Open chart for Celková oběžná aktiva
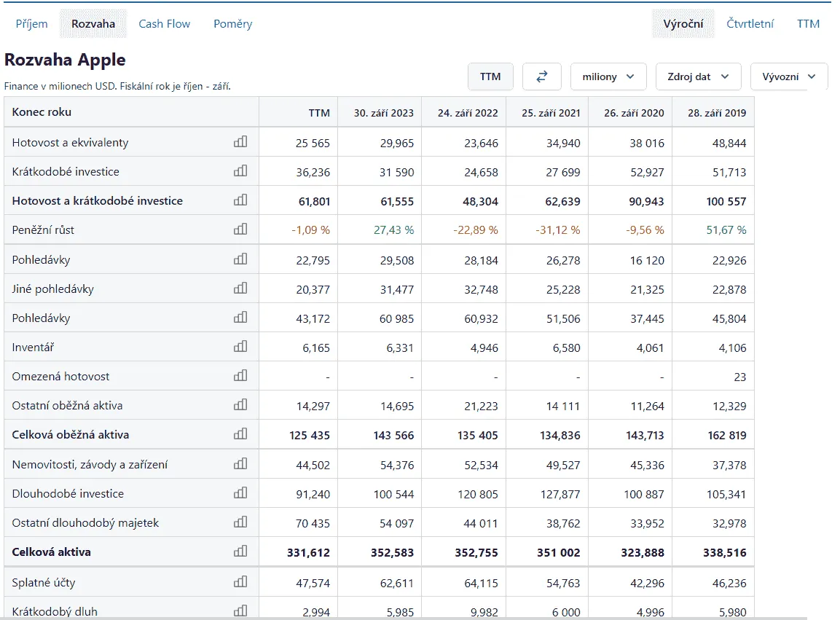This screenshot has height=620, width=840. pos(240,435)
